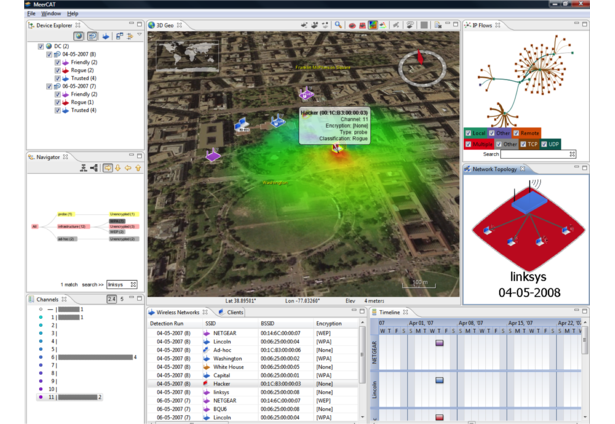Select the purple access point near Franklin Square

tap(306, 93)
